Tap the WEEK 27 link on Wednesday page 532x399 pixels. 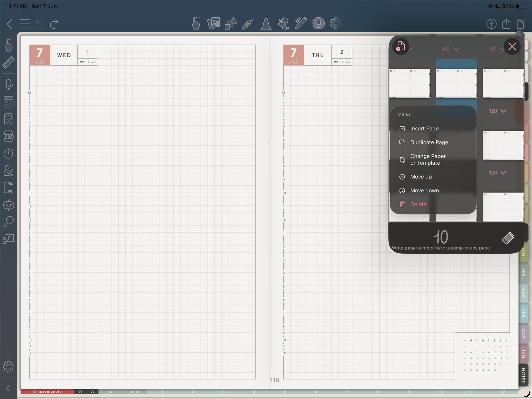pyautogui.click(x=88, y=62)
